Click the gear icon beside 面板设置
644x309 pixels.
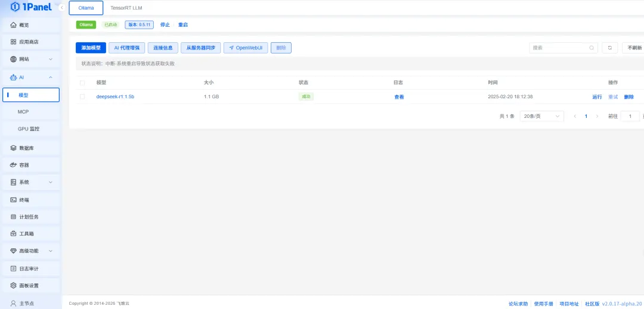(13, 286)
